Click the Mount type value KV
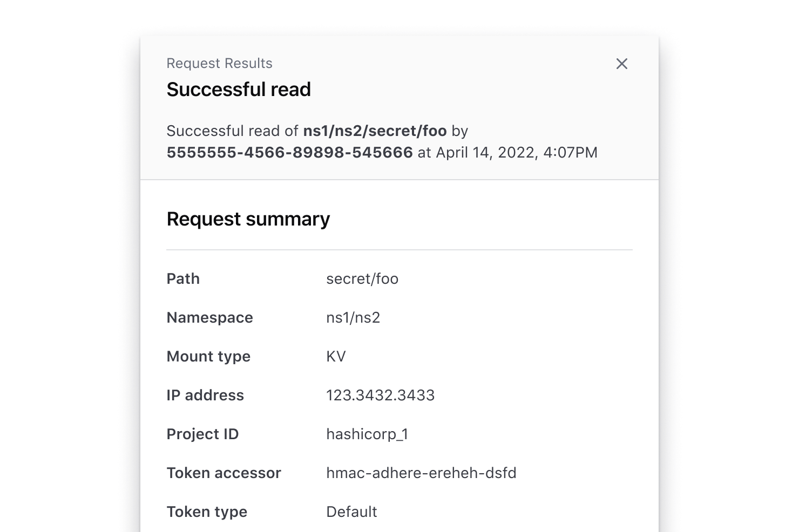 (336, 356)
